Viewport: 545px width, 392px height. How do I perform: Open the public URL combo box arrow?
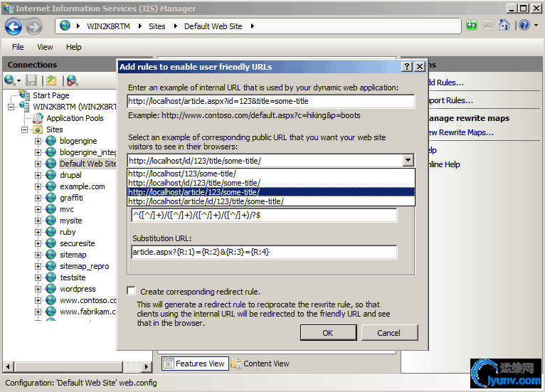(408, 161)
